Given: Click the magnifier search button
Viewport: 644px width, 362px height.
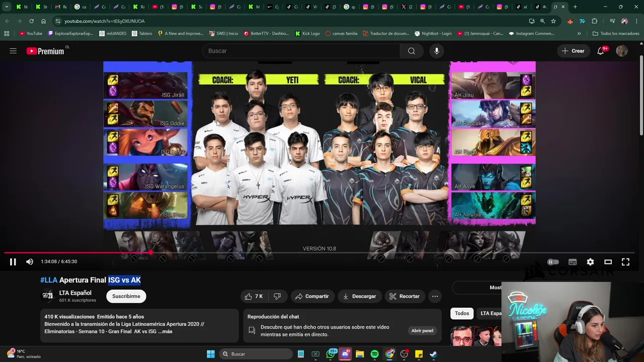Looking at the screenshot, I should click(412, 51).
